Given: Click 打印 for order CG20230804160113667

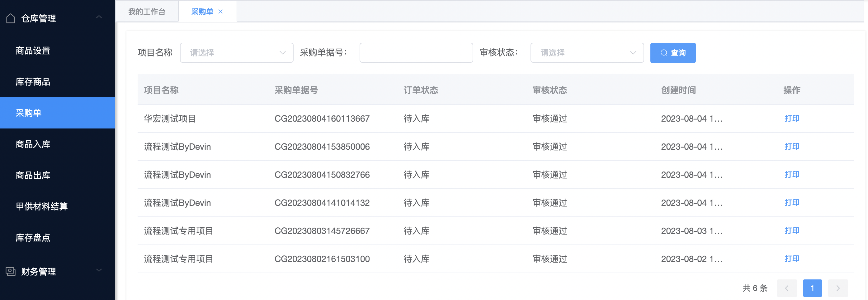Looking at the screenshot, I should [791, 119].
